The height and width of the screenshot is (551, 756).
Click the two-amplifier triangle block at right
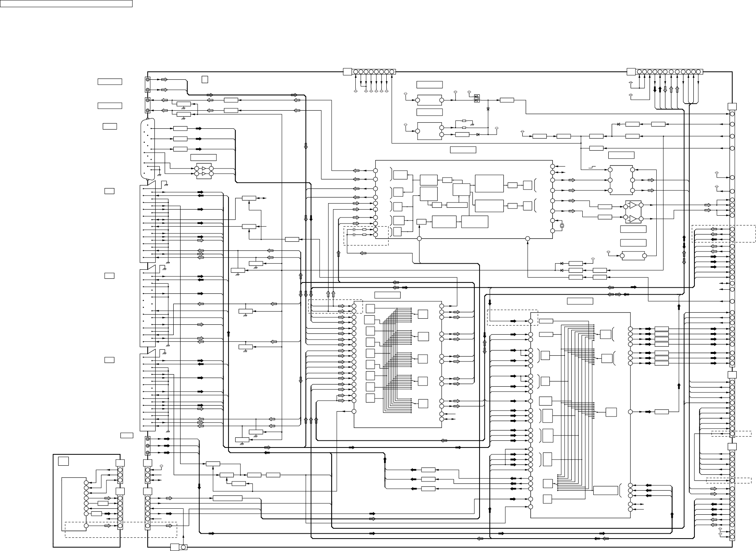click(x=633, y=212)
